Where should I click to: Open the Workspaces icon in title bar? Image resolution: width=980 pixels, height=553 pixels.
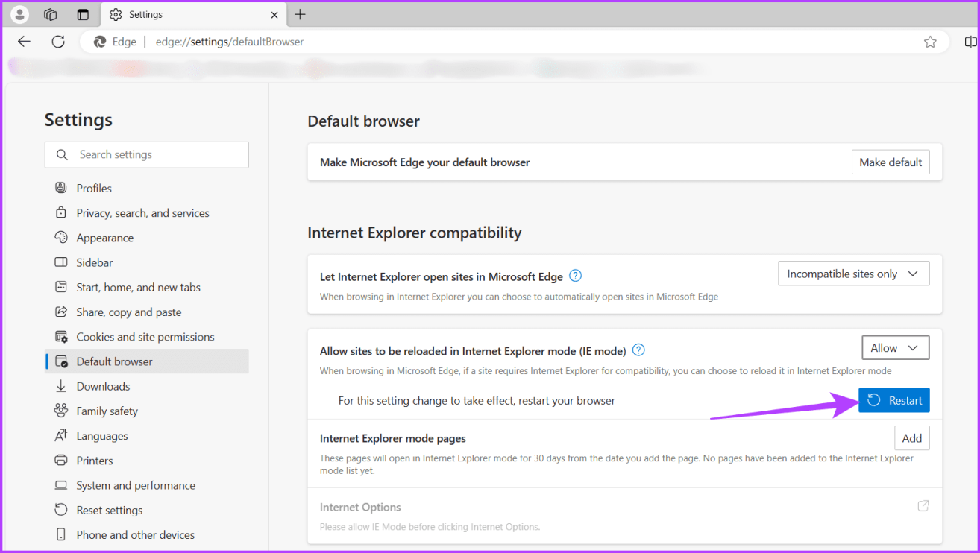click(x=51, y=14)
